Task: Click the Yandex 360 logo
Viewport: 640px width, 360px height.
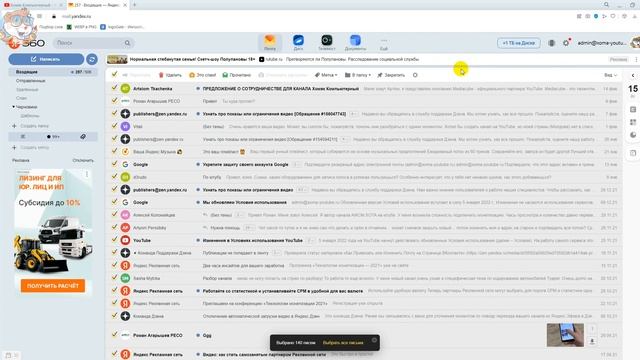Action: 27,43
